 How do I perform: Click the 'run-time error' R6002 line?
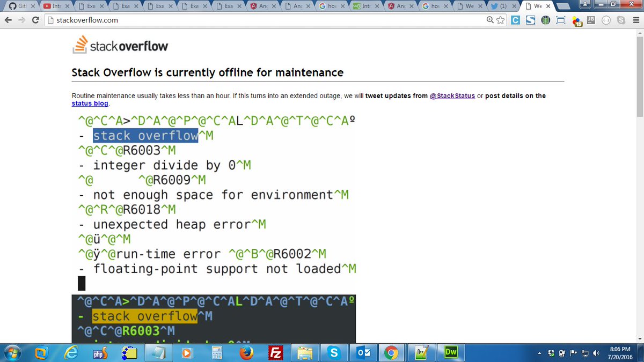coord(202,254)
